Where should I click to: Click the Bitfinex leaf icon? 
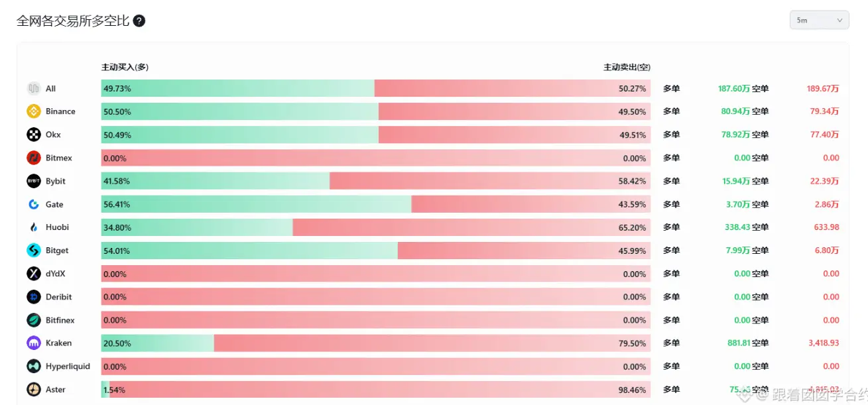pyautogui.click(x=34, y=320)
